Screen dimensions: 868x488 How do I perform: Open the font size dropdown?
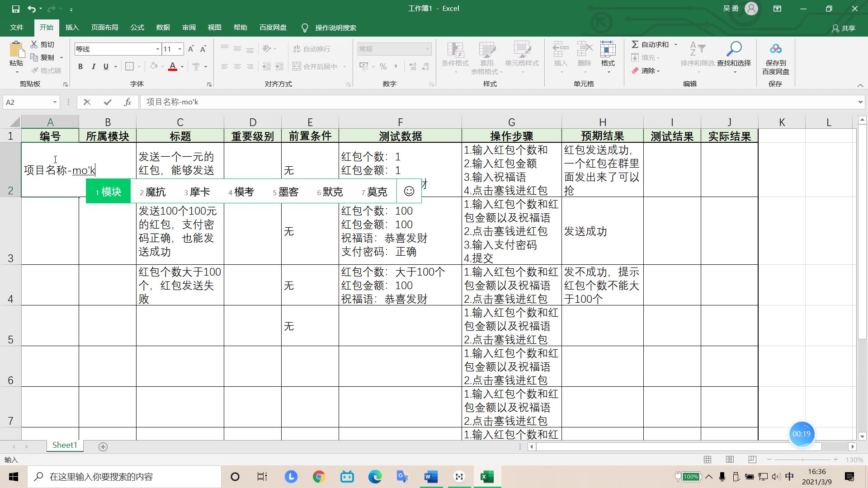pos(180,49)
